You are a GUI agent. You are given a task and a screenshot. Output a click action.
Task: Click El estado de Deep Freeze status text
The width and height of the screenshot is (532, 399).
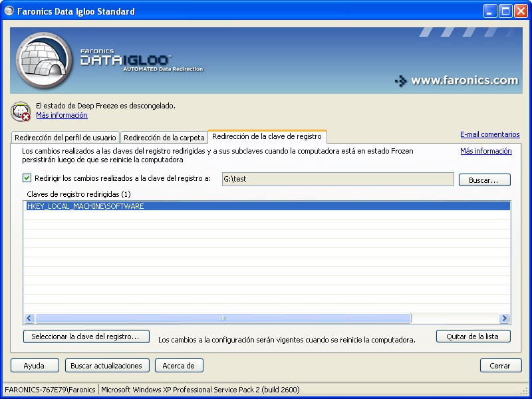click(x=106, y=106)
